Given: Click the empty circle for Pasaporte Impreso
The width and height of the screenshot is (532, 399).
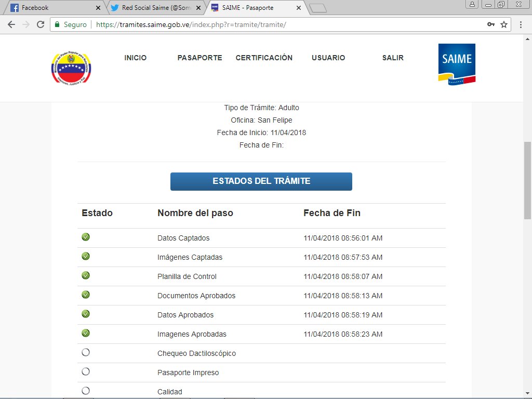Looking at the screenshot, I should [86, 371].
